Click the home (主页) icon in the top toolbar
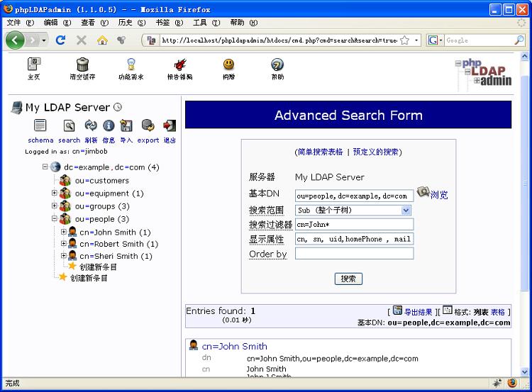The width and height of the screenshot is (532, 392). (x=34, y=65)
